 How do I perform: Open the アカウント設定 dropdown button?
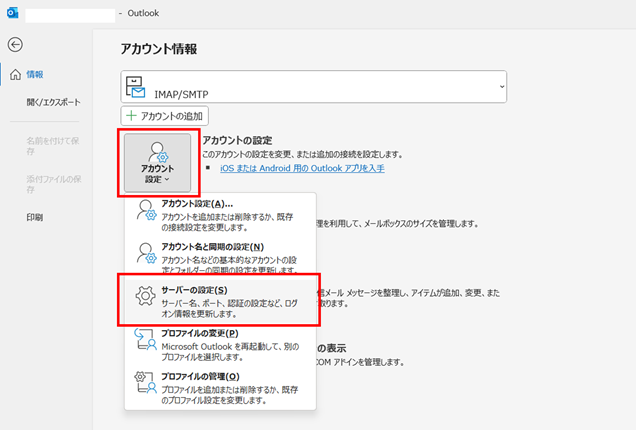(158, 160)
